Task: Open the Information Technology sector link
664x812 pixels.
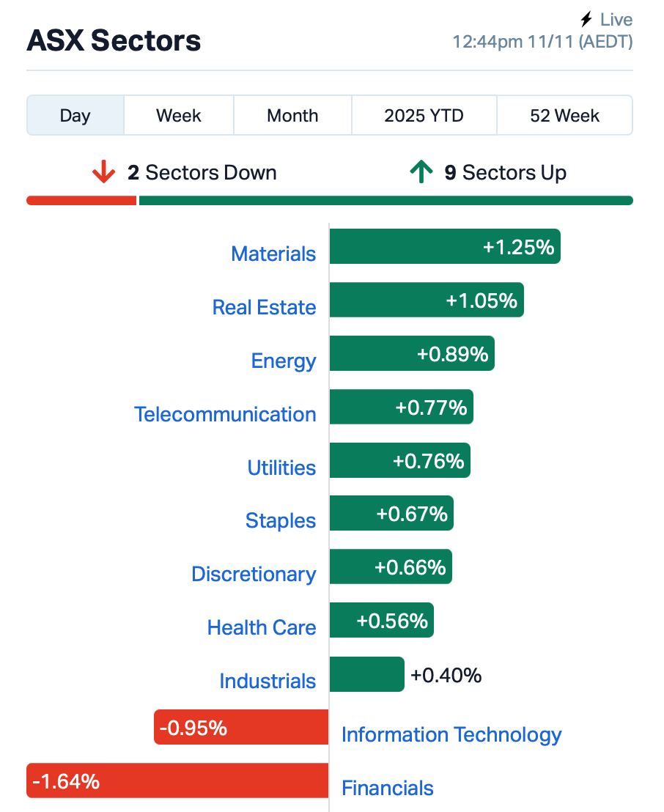Action: pyautogui.click(x=451, y=734)
